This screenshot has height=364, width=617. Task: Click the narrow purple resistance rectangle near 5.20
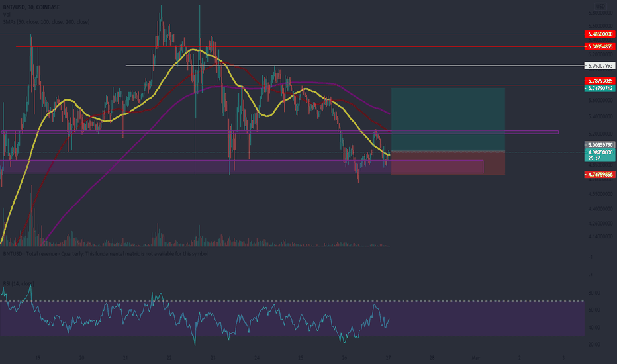click(280, 132)
